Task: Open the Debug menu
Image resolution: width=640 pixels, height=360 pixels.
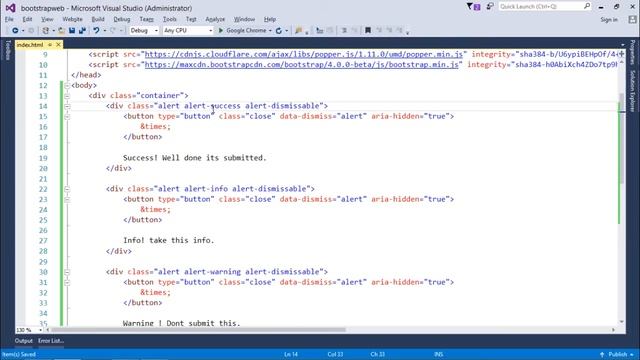Action: click(x=122, y=19)
